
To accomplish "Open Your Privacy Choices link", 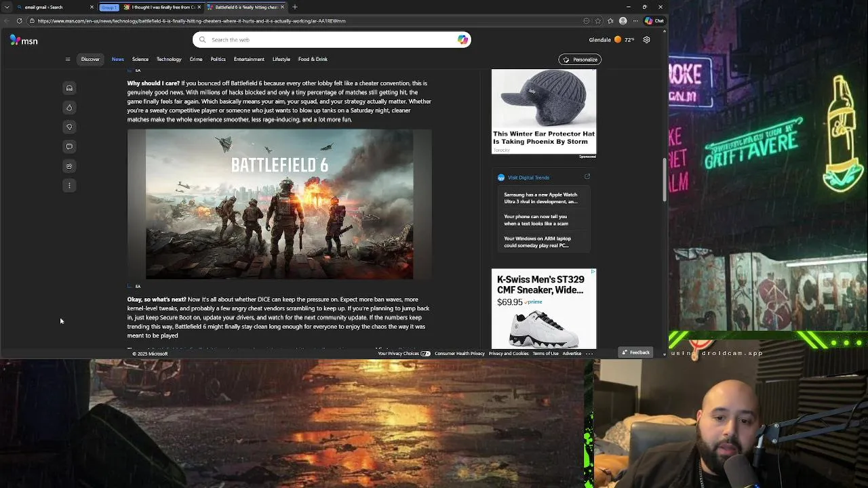I will [x=403, y=354].
